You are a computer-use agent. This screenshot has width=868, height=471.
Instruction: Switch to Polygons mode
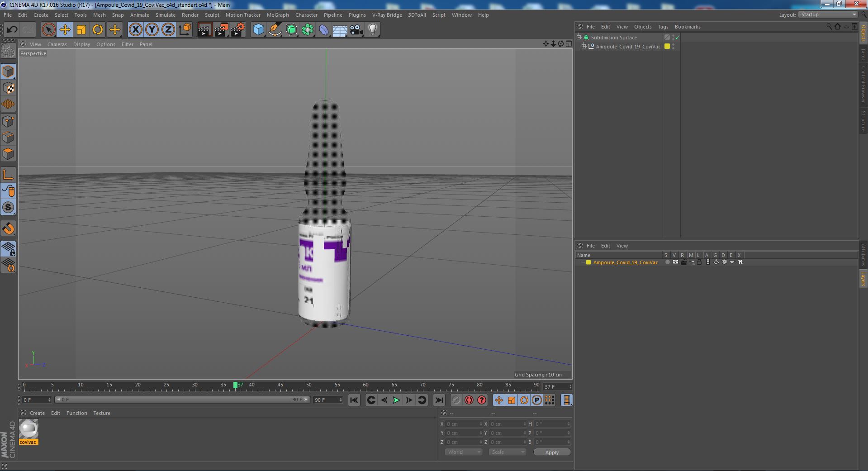[8, 154]
